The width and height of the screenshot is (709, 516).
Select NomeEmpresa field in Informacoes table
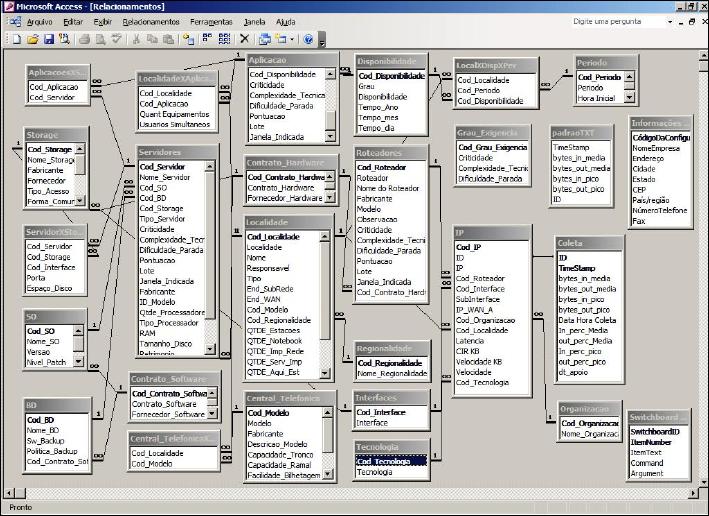(661, 148)
